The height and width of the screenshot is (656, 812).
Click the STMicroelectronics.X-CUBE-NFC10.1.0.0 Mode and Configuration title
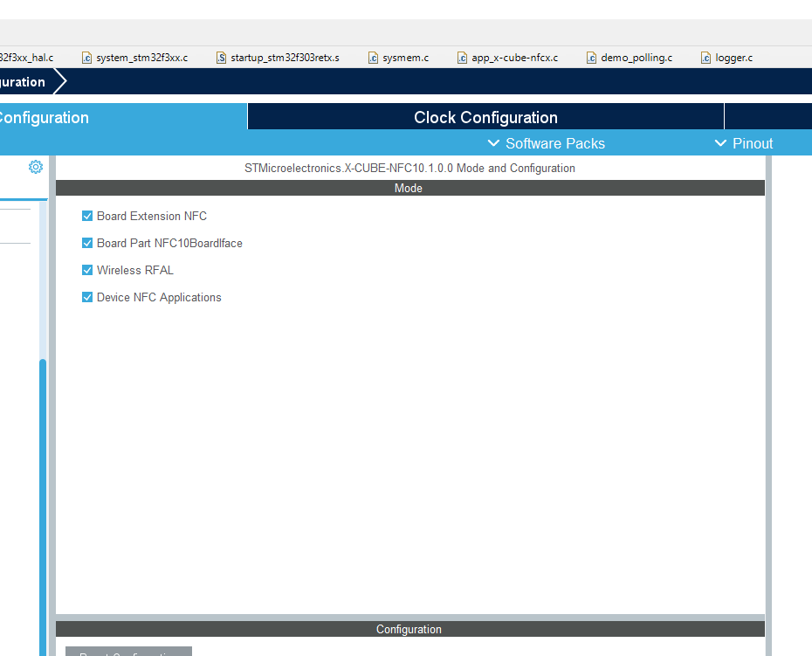pos(409,168)
